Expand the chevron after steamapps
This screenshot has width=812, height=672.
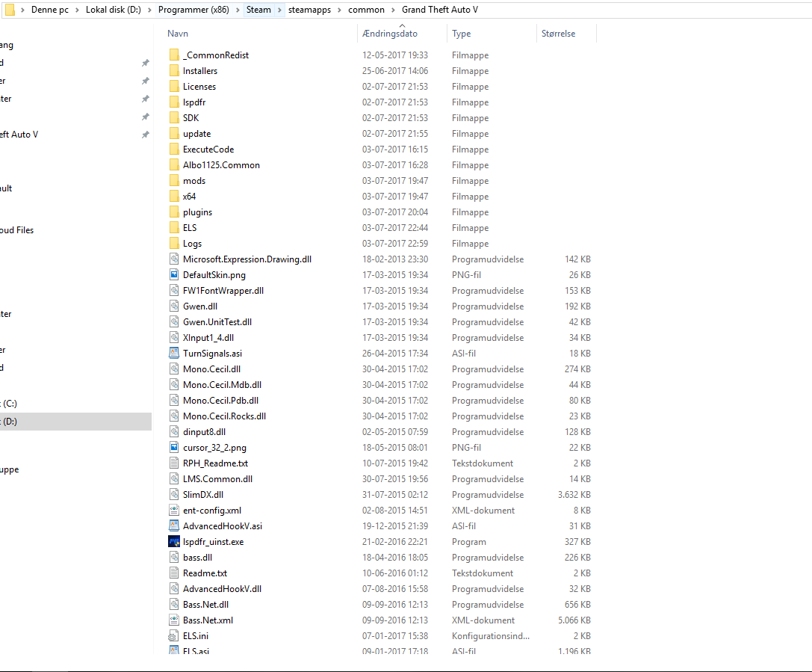tap(340, 10)
